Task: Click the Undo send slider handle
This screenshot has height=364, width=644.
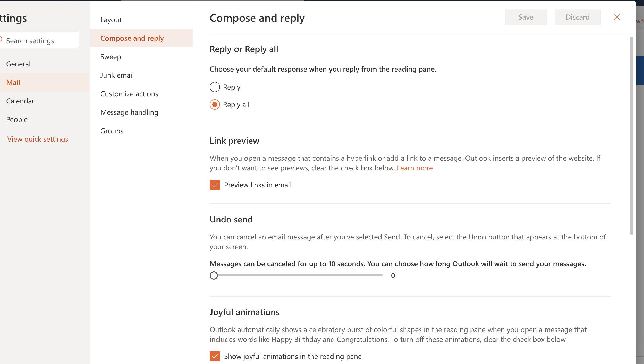Action: coord(214,276)
